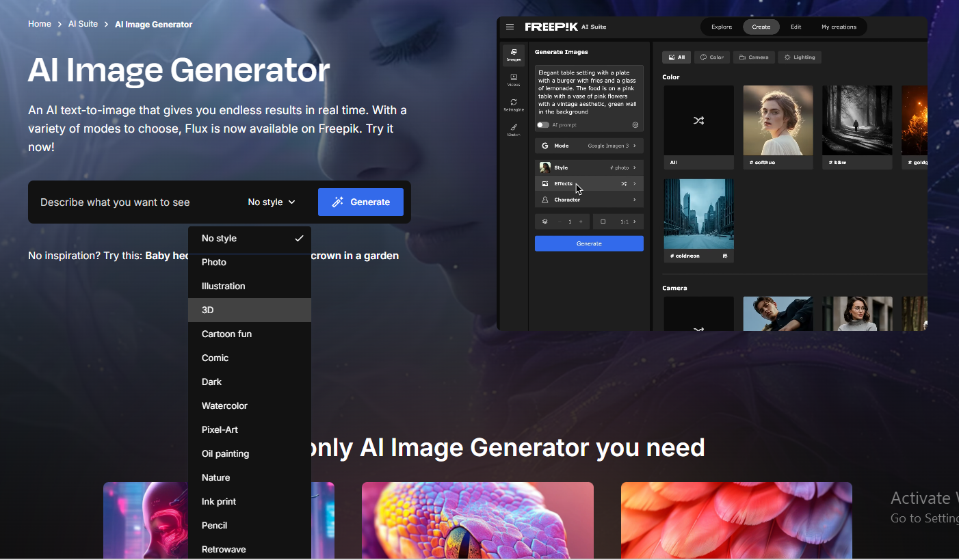
Task: Open the No style dropdown
Action: [272, 202]
